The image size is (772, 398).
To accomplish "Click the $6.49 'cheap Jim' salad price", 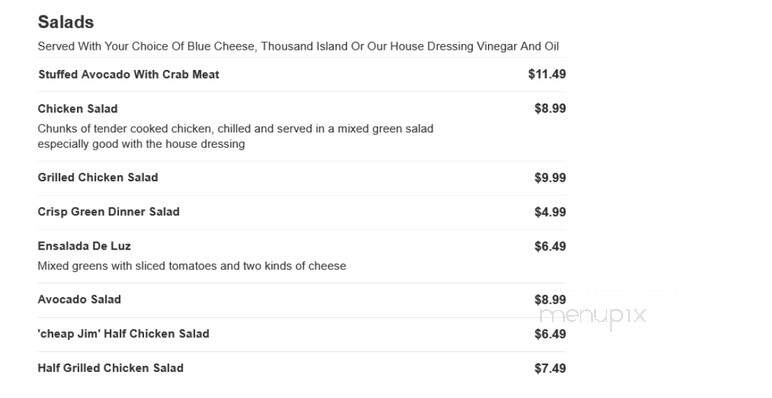I will pos(550,334).
